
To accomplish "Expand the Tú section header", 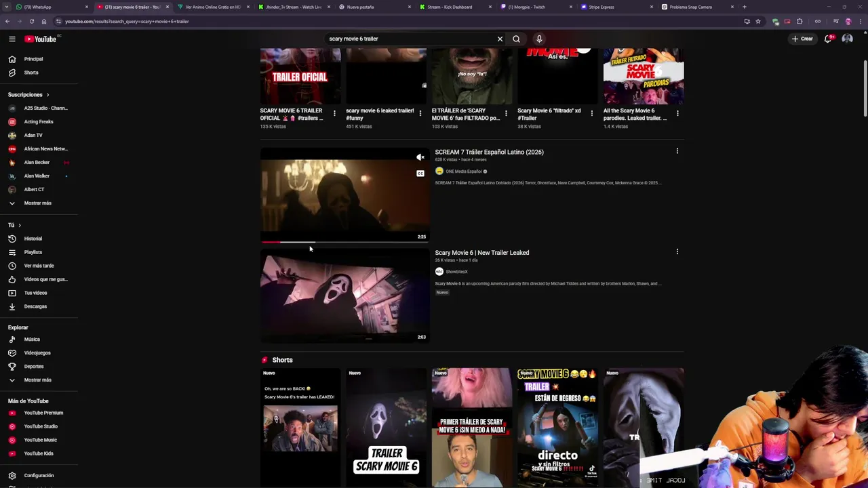I will (x=14, y=225).
